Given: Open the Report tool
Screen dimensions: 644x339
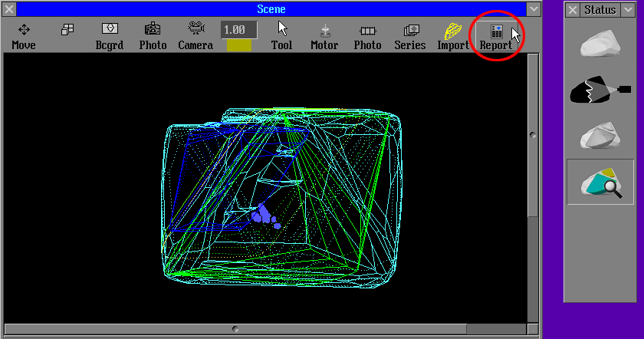Looking at the screenshot, I should [496, 35].
